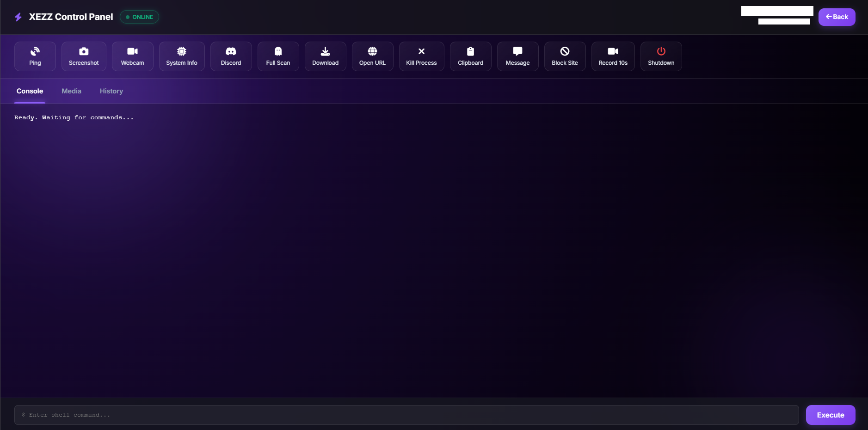Viewport: 868px width, 430px height.
Task: Switch to the Media tab
Action: click(x=71, y=91)
